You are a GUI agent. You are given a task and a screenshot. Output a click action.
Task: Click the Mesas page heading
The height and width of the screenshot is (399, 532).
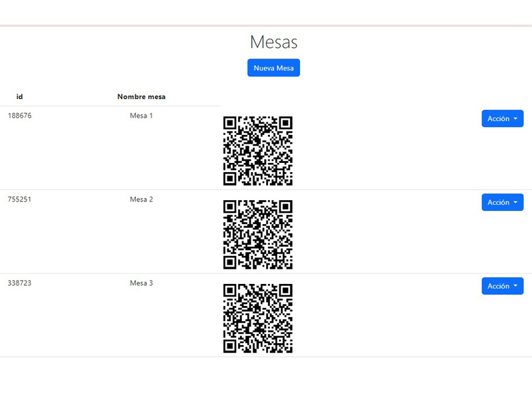[273, 42]
